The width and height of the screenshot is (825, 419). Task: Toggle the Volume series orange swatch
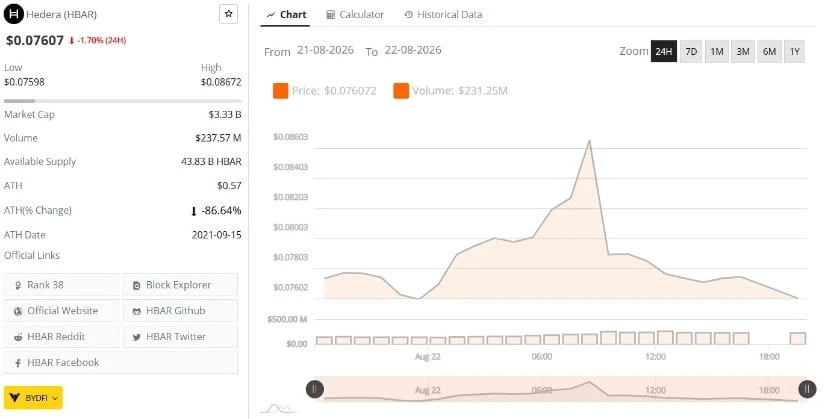(401, 91)
